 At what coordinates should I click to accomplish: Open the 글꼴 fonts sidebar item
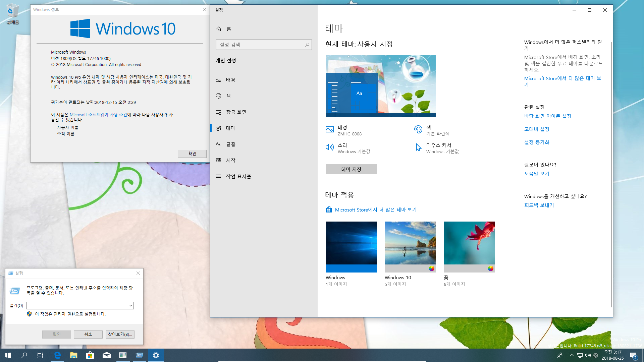pos(264,144)
